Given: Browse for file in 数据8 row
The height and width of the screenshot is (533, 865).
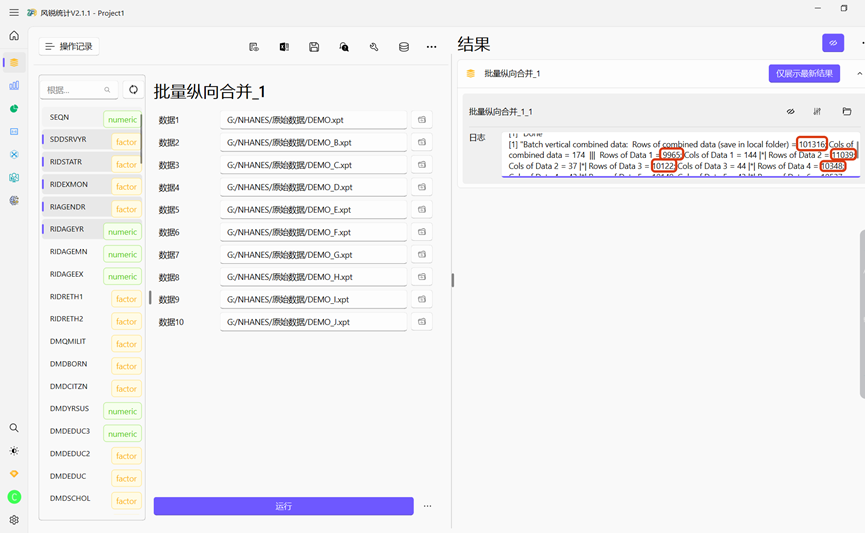Looking at the screenshot, I should coord(422,277).
